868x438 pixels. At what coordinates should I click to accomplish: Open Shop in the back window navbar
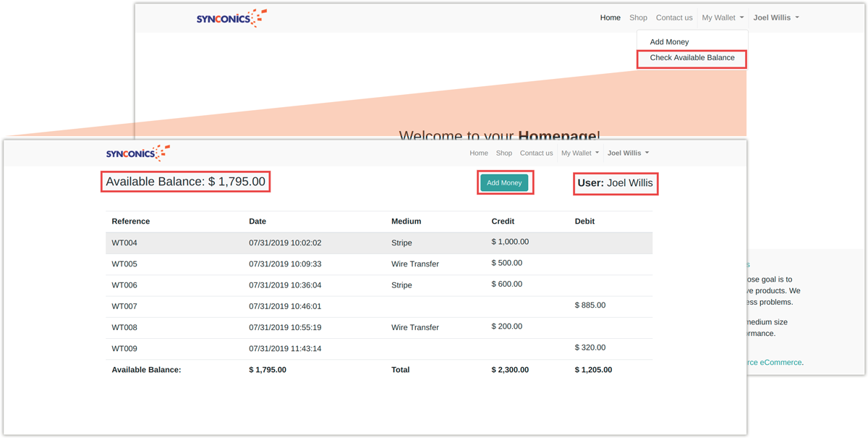(x=638, y=18)
